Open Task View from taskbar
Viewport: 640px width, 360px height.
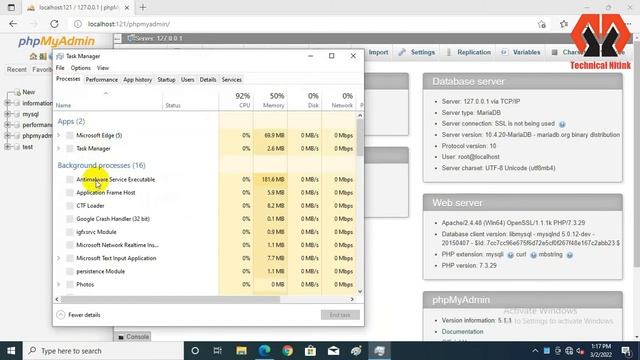pos(218,351)
